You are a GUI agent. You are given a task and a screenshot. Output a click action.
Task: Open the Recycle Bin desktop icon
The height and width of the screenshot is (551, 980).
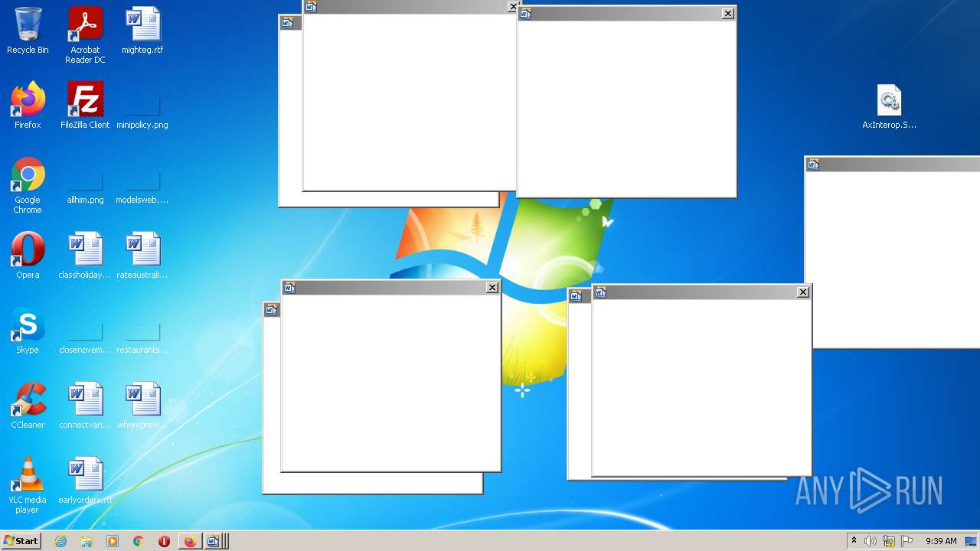28,31
